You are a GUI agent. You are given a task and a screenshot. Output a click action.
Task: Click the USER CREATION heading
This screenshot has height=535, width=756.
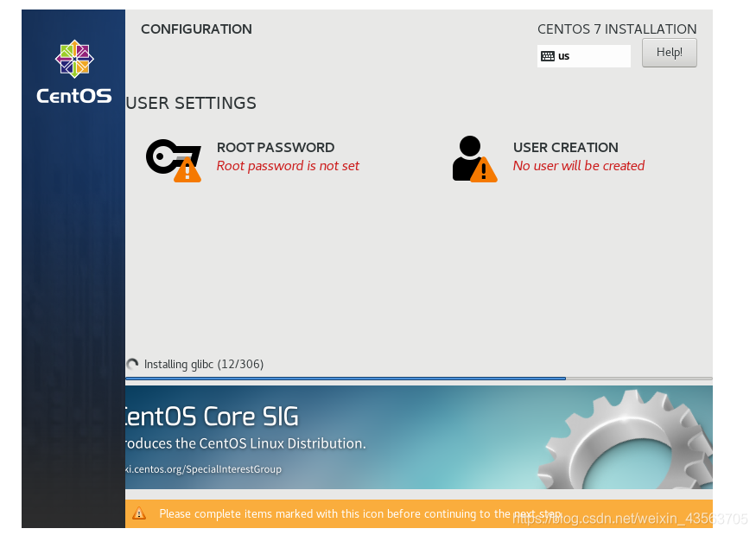pos(566,147)
